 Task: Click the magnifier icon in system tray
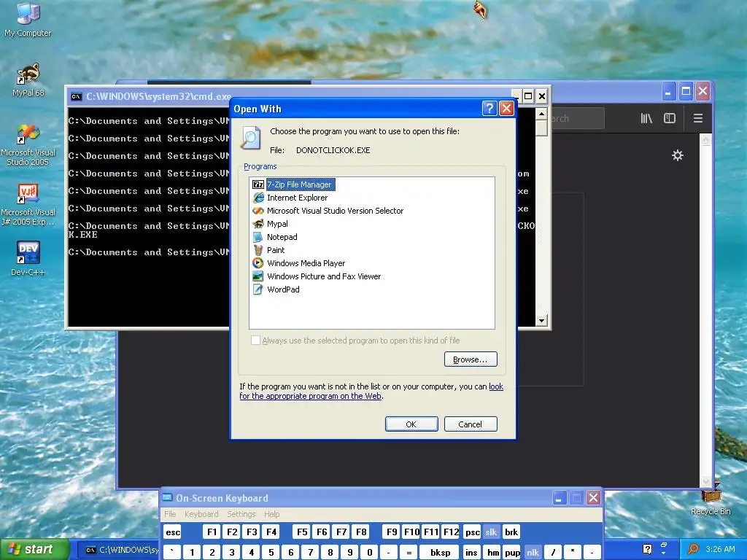click(693, 549)
